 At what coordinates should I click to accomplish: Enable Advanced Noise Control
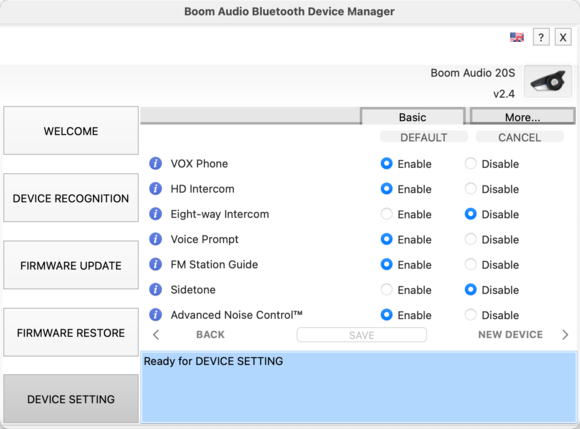pyautogui.click(x=387, y=315)
